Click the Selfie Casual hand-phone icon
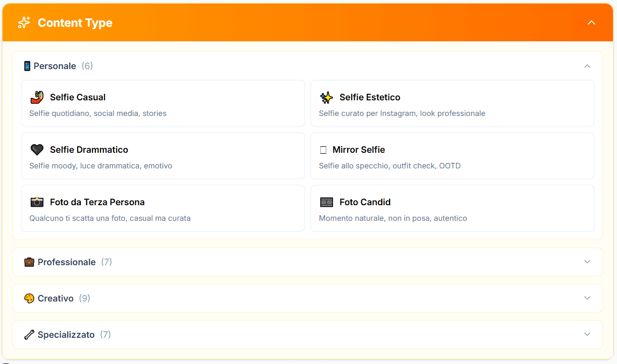The height and width of the screenshot is (364, 617). click(37, 97)
